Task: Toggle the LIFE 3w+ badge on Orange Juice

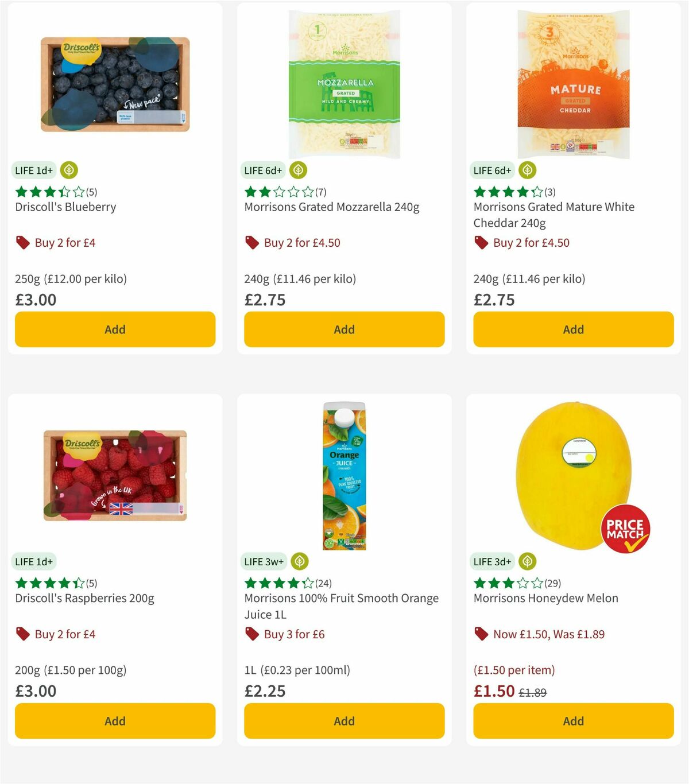Action: tap(264, 561)
